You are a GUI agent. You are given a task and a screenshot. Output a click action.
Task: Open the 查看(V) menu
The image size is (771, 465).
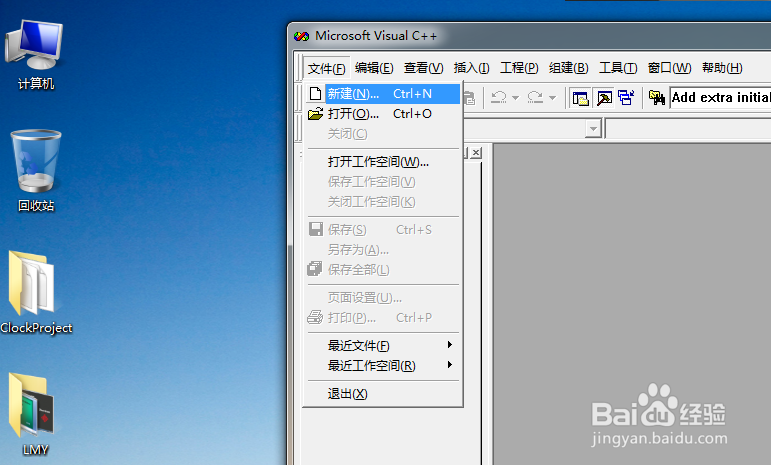coord(423,68)
